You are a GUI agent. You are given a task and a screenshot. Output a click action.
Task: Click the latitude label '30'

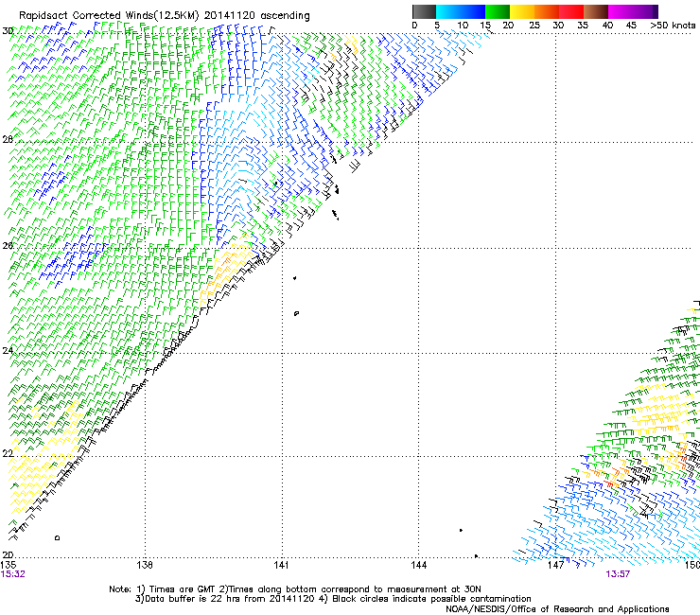coord(8,31)
